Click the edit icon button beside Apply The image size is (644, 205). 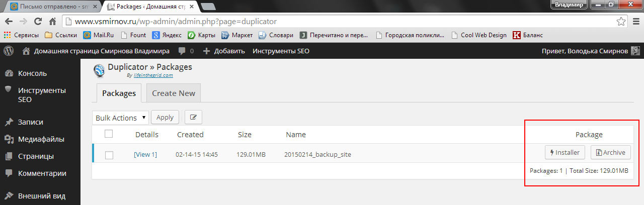[193, 118]
